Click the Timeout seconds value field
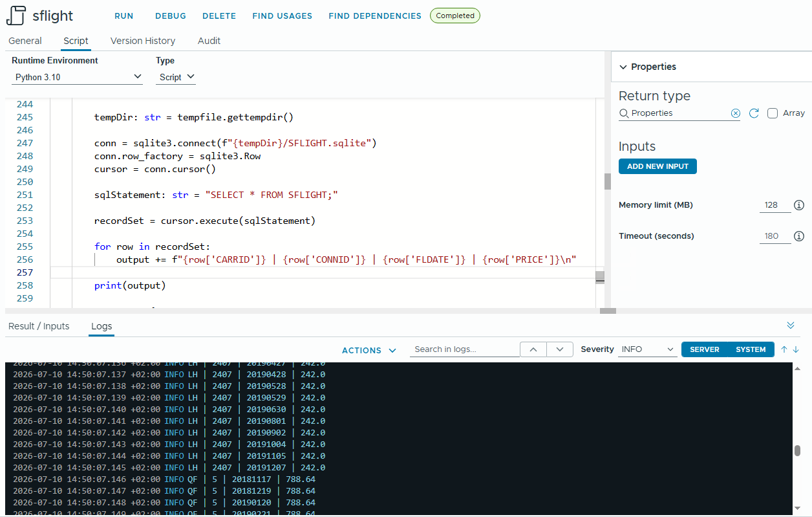The image size is (812, 517). coord(775,236)
